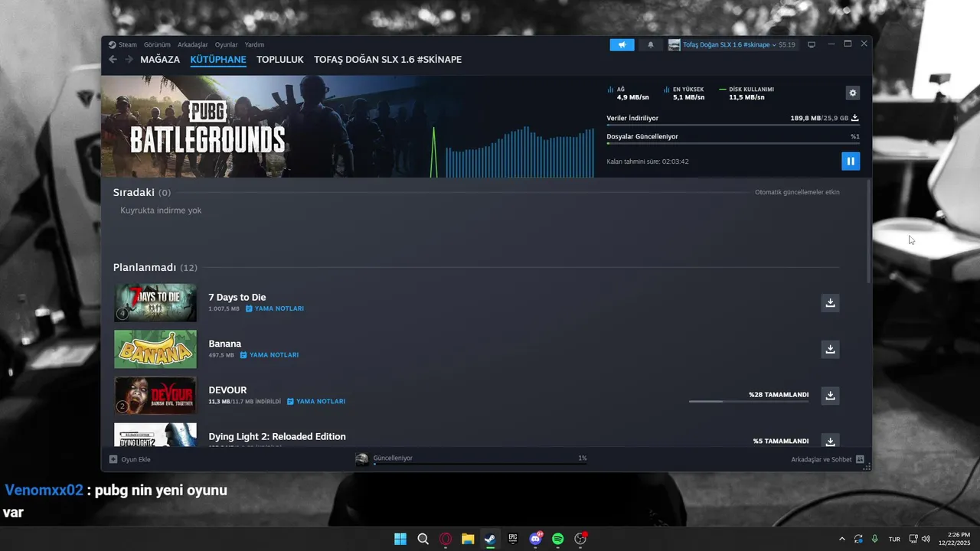The width and height of the screenshot is (980, 551).
Task: Go to the TOPLULUK tab
Action: (x=280, y=59)
